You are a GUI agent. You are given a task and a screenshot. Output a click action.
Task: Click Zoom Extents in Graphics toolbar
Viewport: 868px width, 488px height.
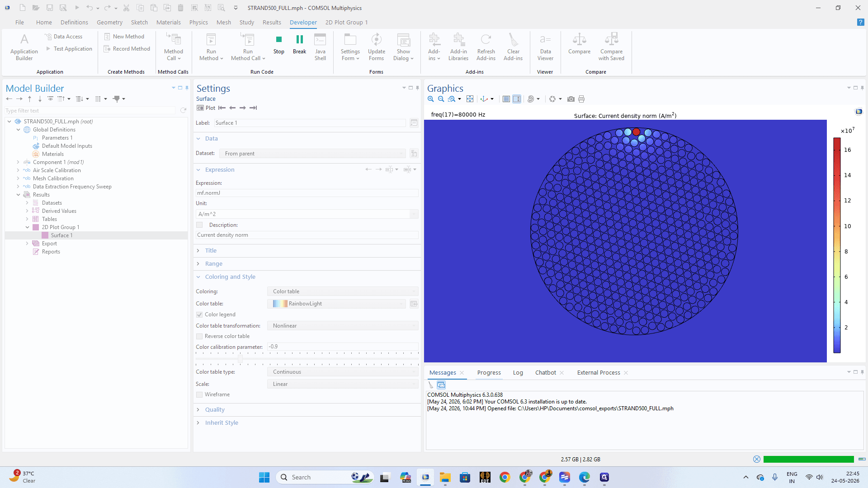470,99
